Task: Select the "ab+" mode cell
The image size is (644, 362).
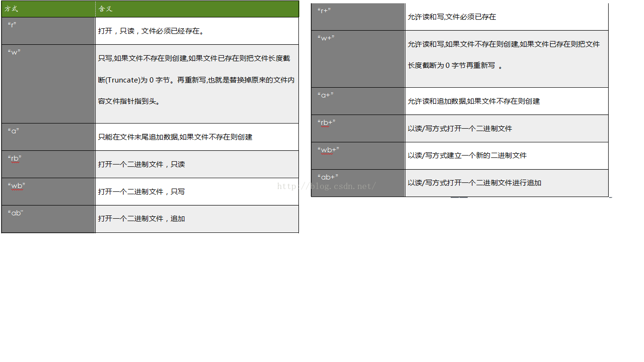Action: tap(358, 183)
